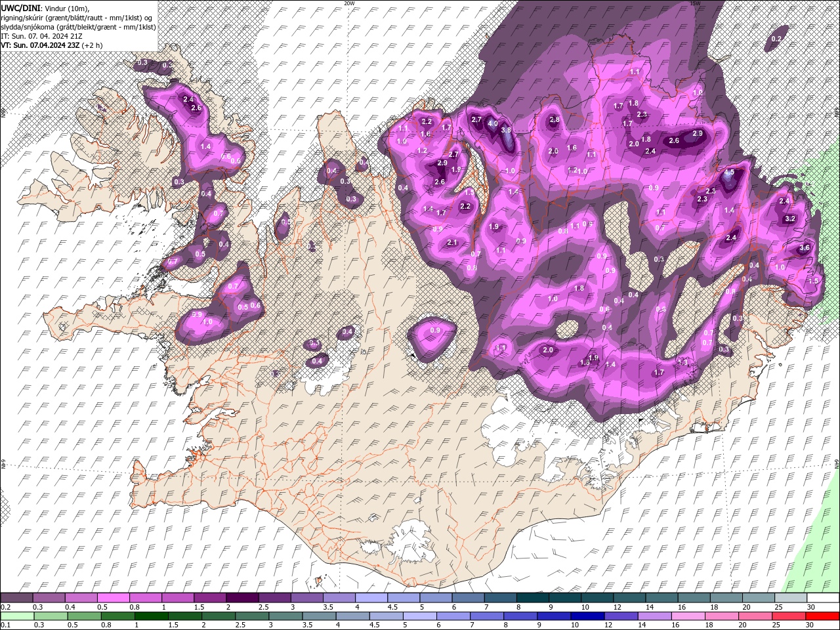The width and height of the screenshot is (840, 630).
Task: Click the 4.5 precipitation value on the map
Action: pos(729,173)
